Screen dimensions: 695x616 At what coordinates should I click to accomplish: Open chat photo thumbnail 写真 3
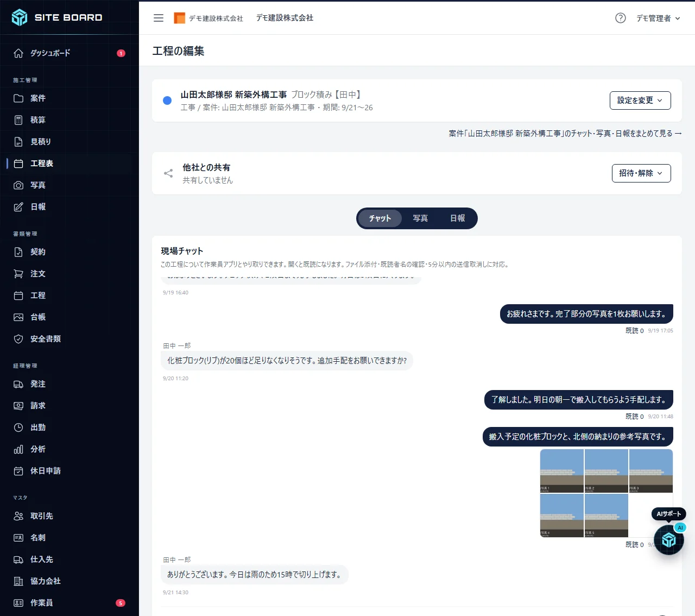[x=651, y=471]
